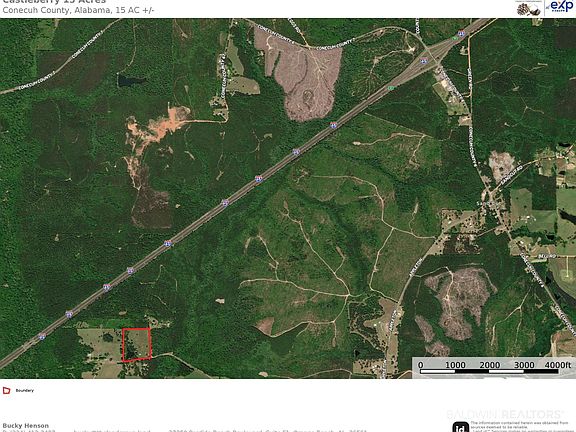576x432 pixels.
Task: Click the map distance scale bar
Action: coord(489,372)
